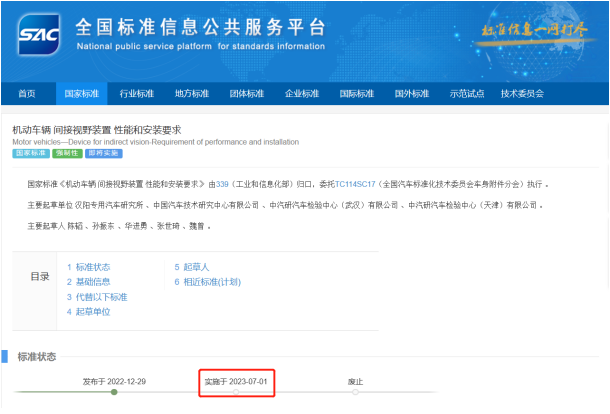Viewport: 610px width, 414px height.
Task: Go to 国外标准 section
Action: pos(412,94)
